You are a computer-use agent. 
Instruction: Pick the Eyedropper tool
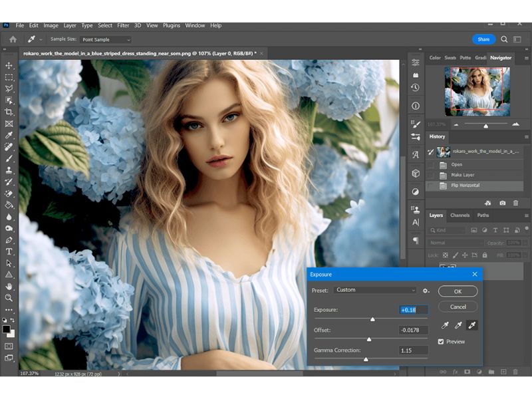pyautogui.click(x=9, y=135)
